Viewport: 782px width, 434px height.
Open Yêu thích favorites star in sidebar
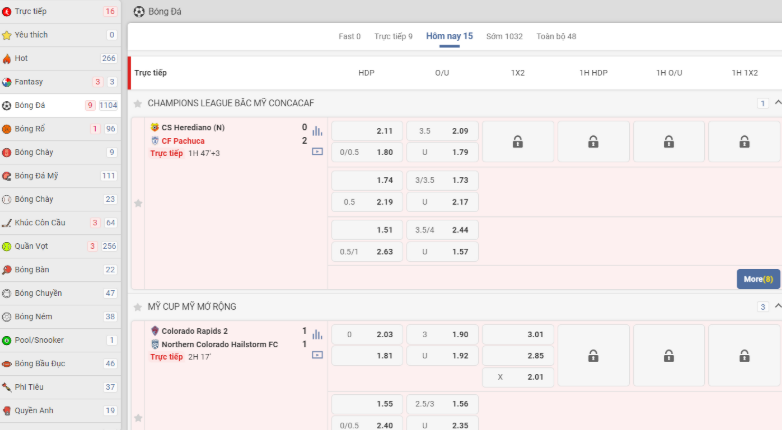tap(6, 35)
